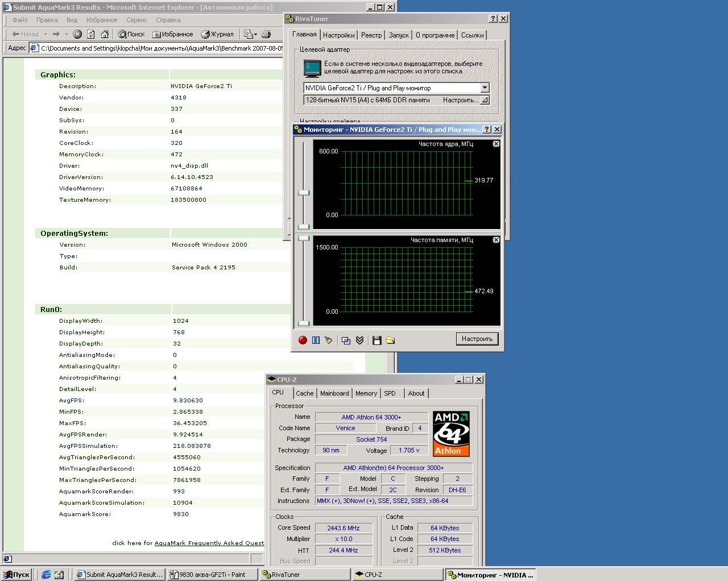The width and height of the screenshot is (728, 582).
Task: Click the second quick launch icon next to Internet Explorer
Action: coord(59,575)
